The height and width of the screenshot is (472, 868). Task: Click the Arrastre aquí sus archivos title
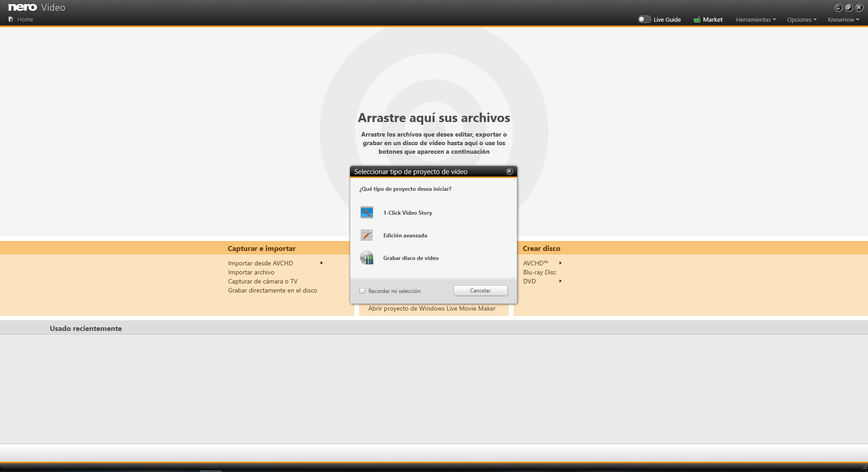click(x=434, y=118)
